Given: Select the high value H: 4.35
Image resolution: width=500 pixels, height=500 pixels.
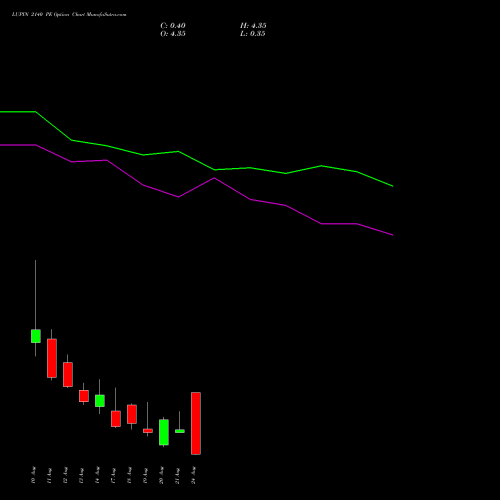Looking at the screenshot, I should pos(253,26).
